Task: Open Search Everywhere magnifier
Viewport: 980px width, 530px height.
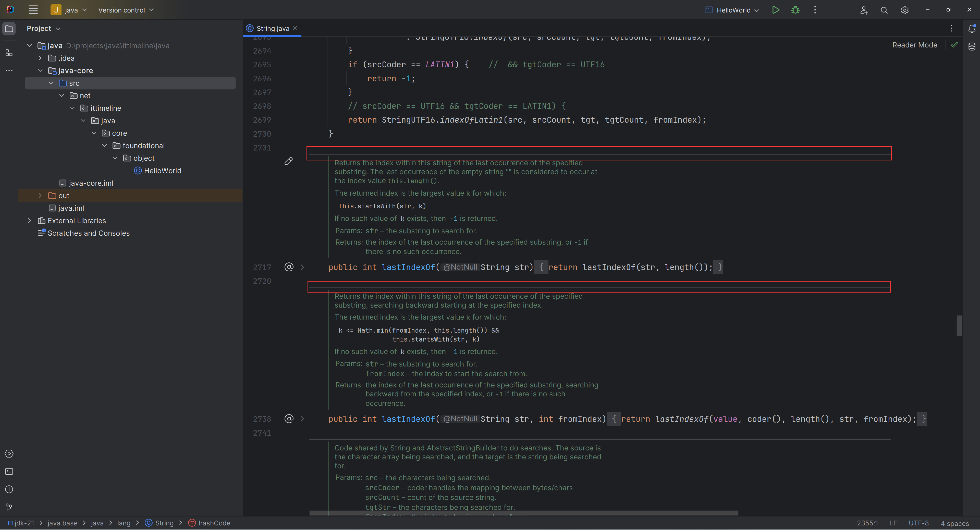Action: tap(884, 10)
